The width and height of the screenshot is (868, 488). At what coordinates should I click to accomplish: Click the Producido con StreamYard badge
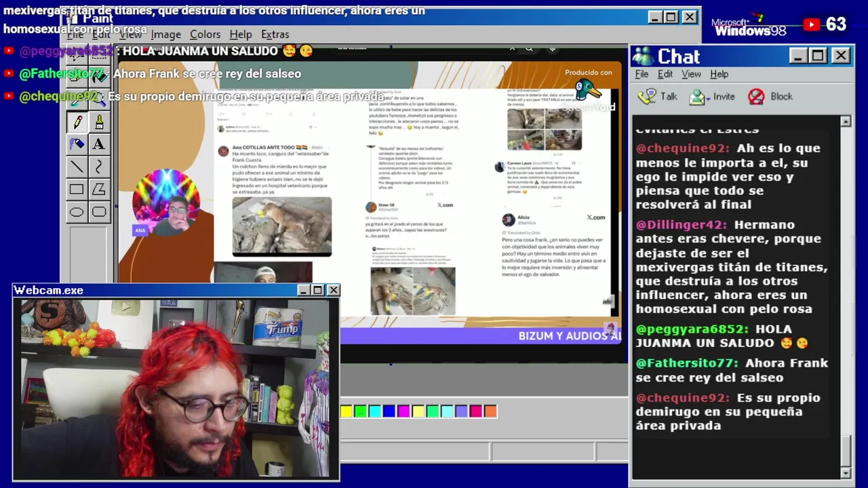(589, 89)
